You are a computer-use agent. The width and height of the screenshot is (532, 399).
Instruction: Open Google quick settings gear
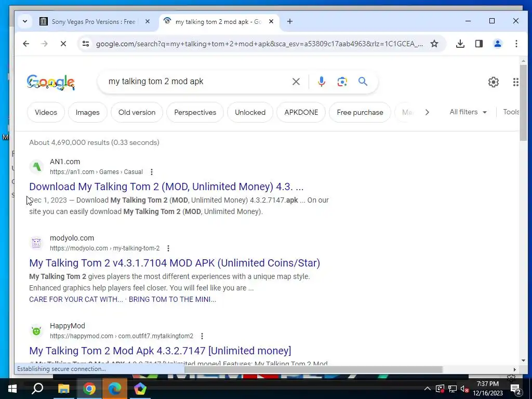[x=494, y=82]
